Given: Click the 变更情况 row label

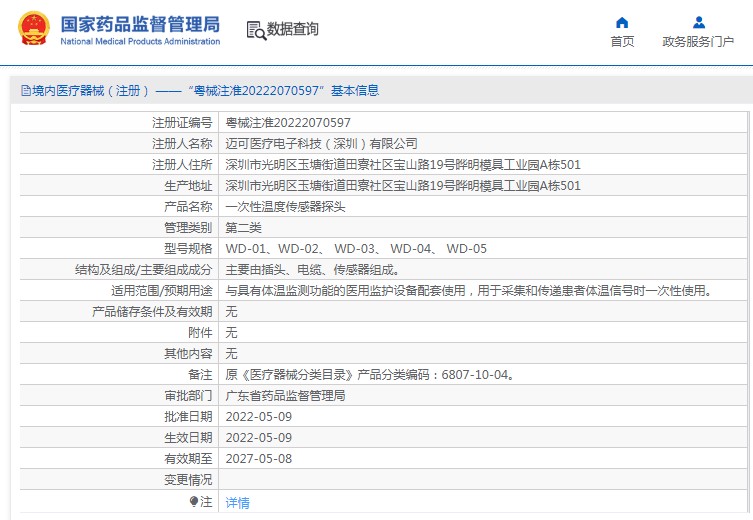Looking at the screenshot, I should [188, 480].
